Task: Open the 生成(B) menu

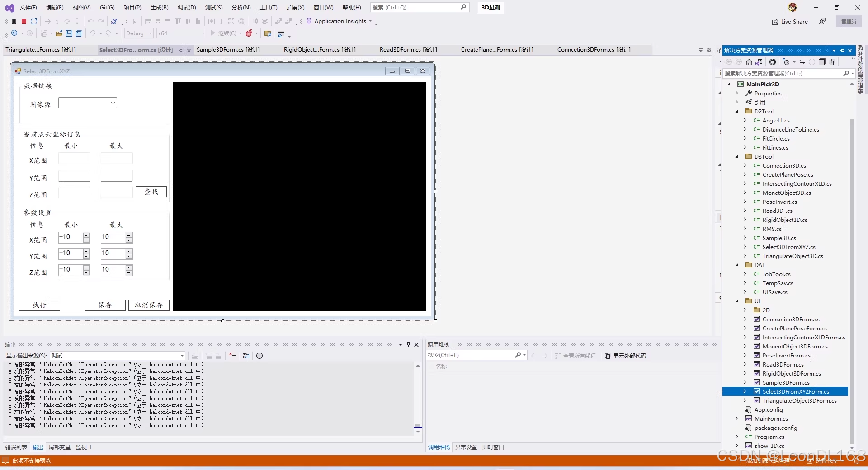Action: click(x=159, y=8)
